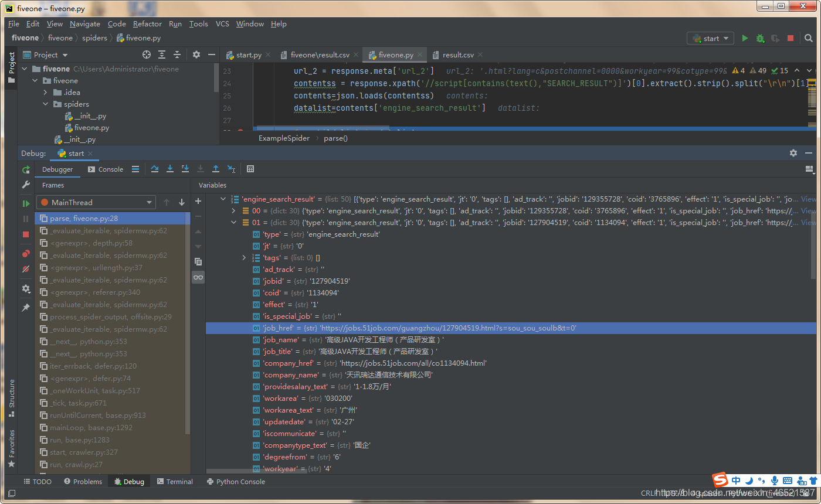Open Debug panel settings gear

click(793, 153)
